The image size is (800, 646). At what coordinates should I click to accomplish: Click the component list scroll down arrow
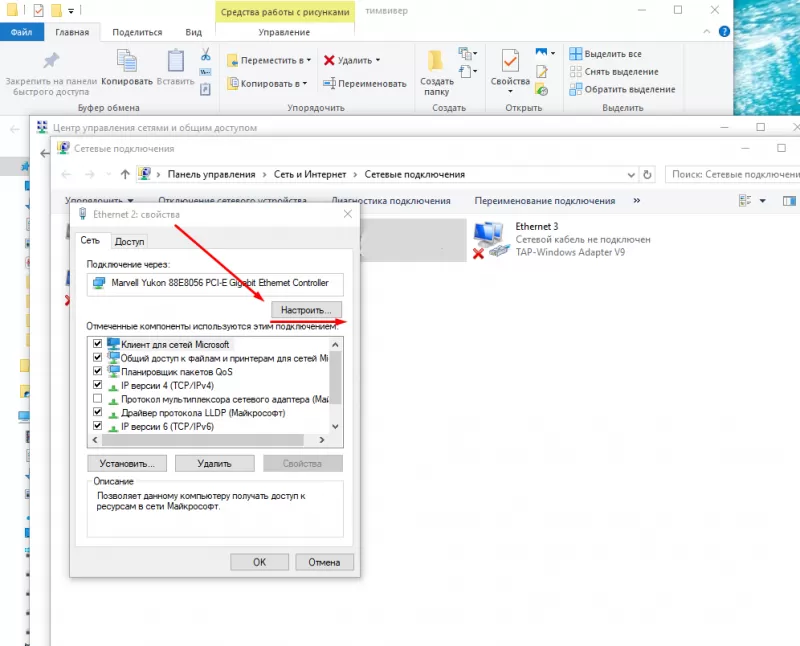(x=335, y=426)
